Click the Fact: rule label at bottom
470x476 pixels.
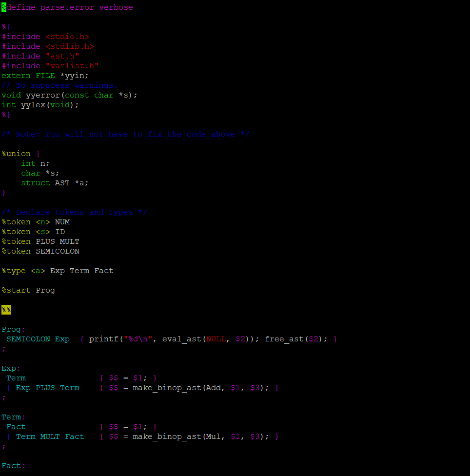pos(13,466)
